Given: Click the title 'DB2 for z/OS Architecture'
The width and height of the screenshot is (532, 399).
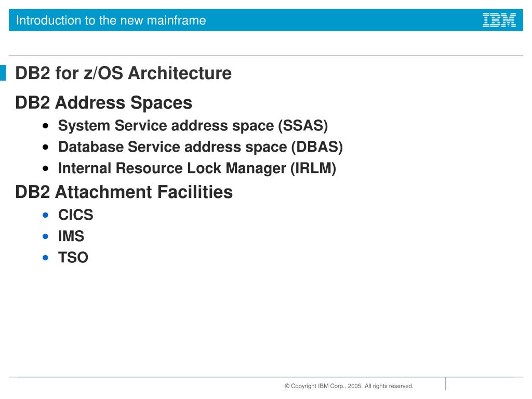Looking at the screenshot, I should [124, 73].
